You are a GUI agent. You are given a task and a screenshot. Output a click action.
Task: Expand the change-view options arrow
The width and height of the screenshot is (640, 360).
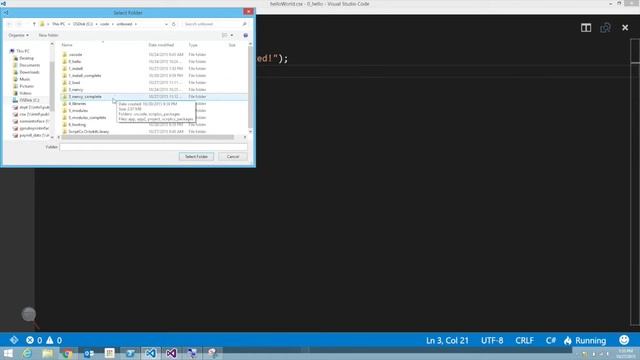click(232, 35)
